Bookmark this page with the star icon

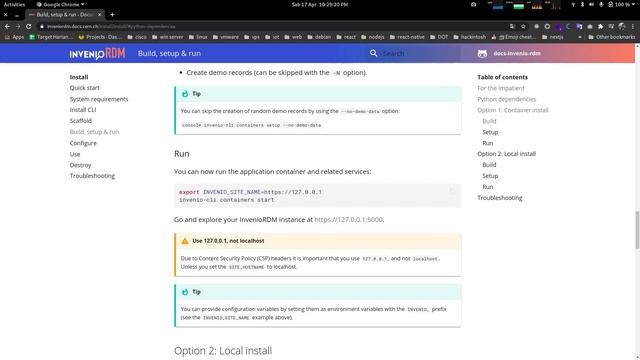pos(523,26)
